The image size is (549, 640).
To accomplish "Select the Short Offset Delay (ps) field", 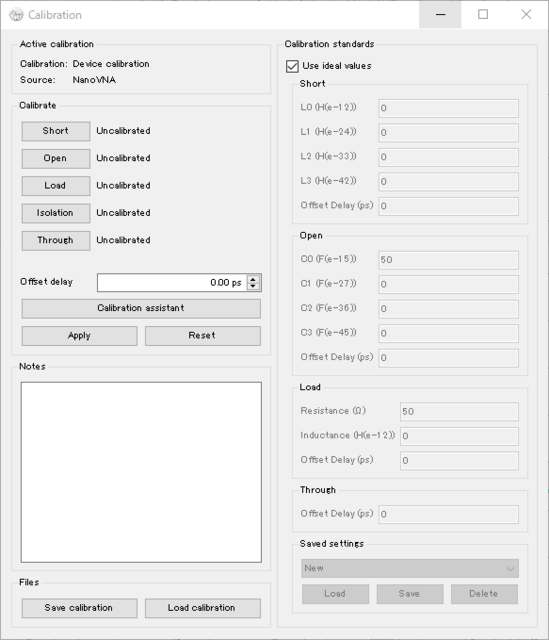I will point(449,206).
